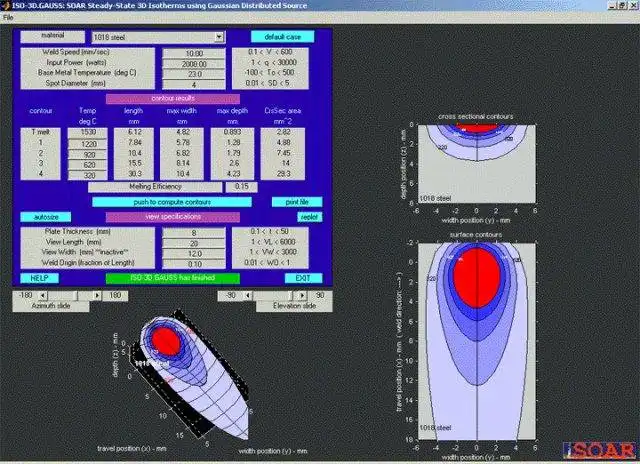Open the File menu
The height and width of the screenshot is (464, 640).
tap(8, 18)
